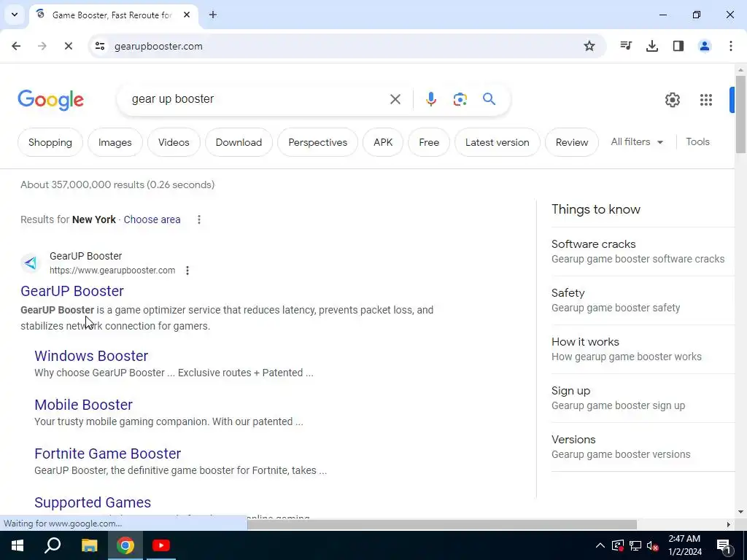Click the muted volume tray icon
747x560 pixels.
[653, 545]
